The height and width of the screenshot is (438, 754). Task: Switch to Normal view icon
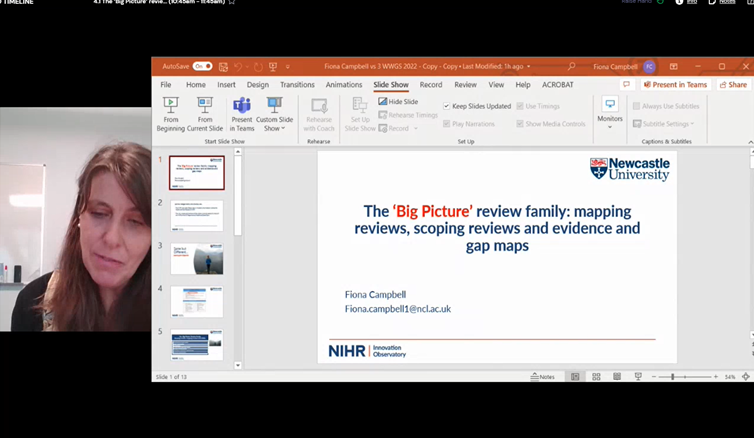coord(575,377)
